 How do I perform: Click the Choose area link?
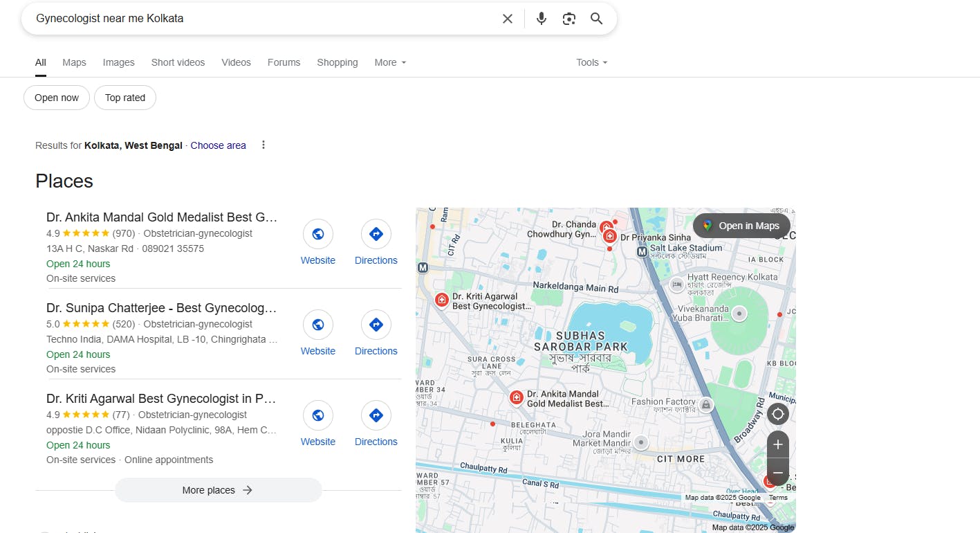click(x=219, y=145)
